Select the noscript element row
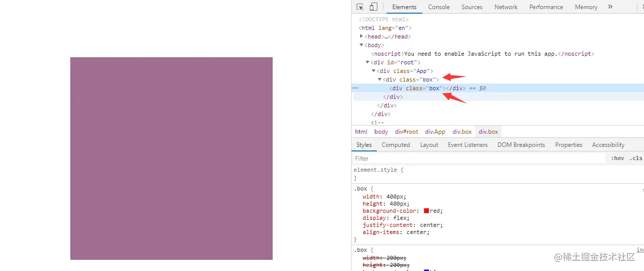Image resolution: width=644 pixels, height=271 pixels. tap(482, 54)
